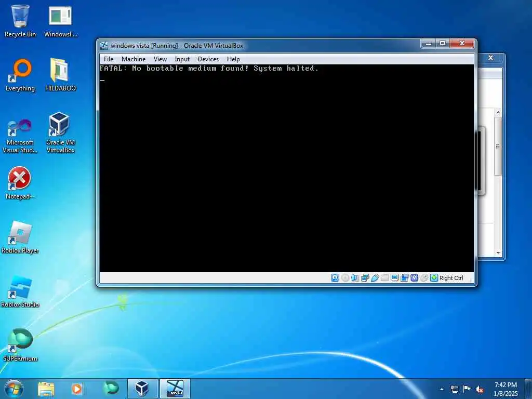Open the File menu in VirtualBox
The width and height of the screenshot is (532, 399).
[109, 59]
